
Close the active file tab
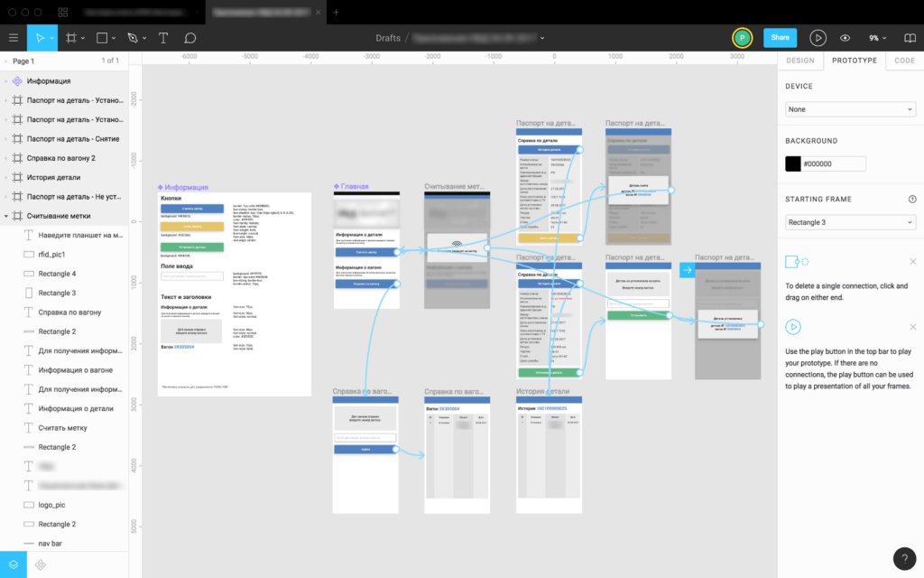click(319, 12)
